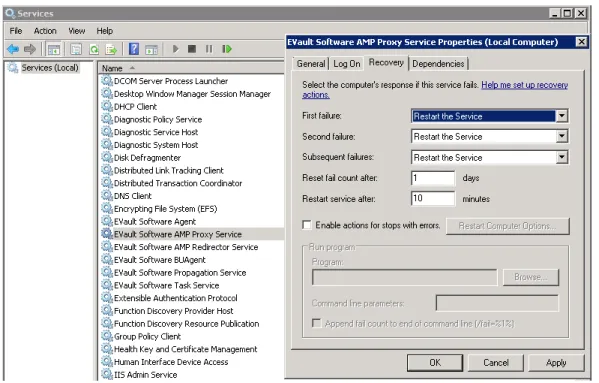Click the Apply button
The width and height of the screenshot is (599, 383).
tap(556, 362)
